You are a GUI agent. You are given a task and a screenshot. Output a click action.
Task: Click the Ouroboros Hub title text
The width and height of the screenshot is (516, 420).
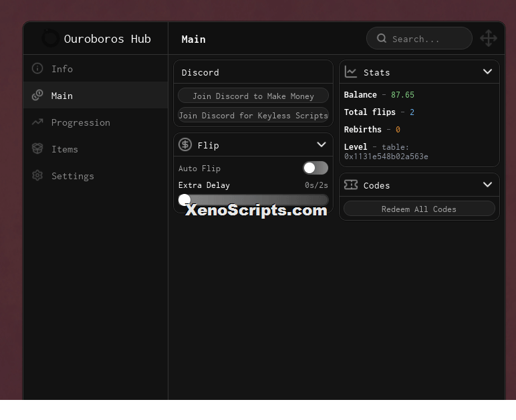click(x=108, y=39)
